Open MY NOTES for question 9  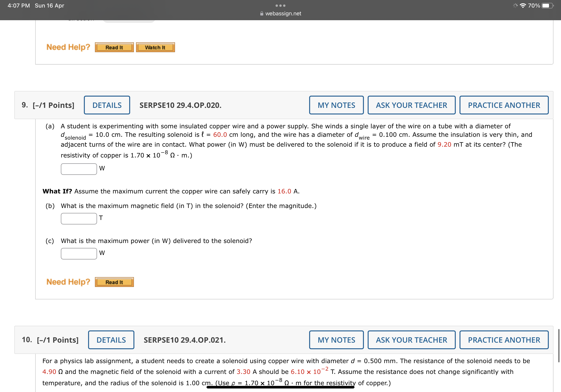pos(336,105)
